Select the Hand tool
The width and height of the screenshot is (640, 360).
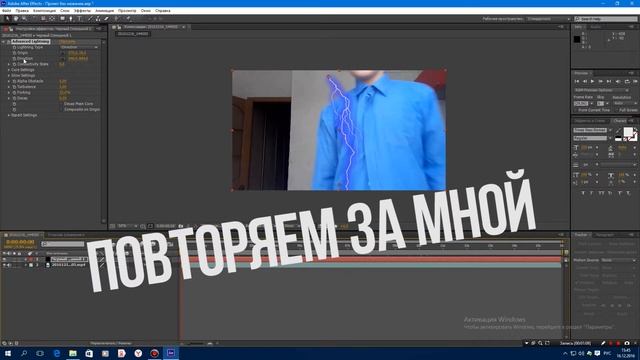(16, 18)
